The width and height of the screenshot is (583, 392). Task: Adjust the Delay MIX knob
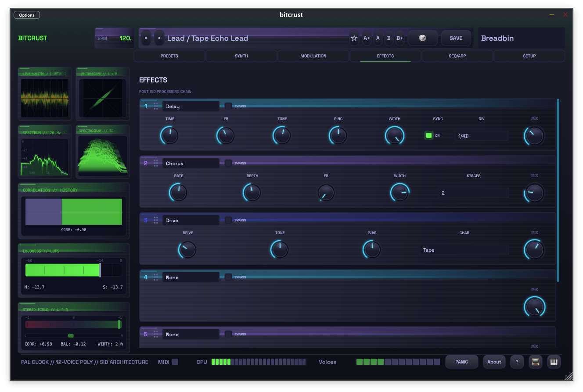click(534, 135)
